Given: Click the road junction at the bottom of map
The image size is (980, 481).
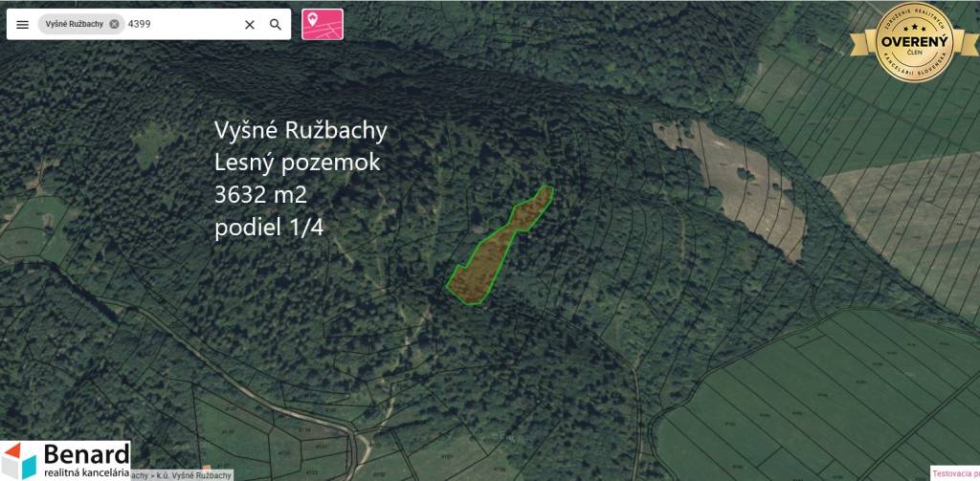Looking at the screenshot, I should tap(362, 440).
